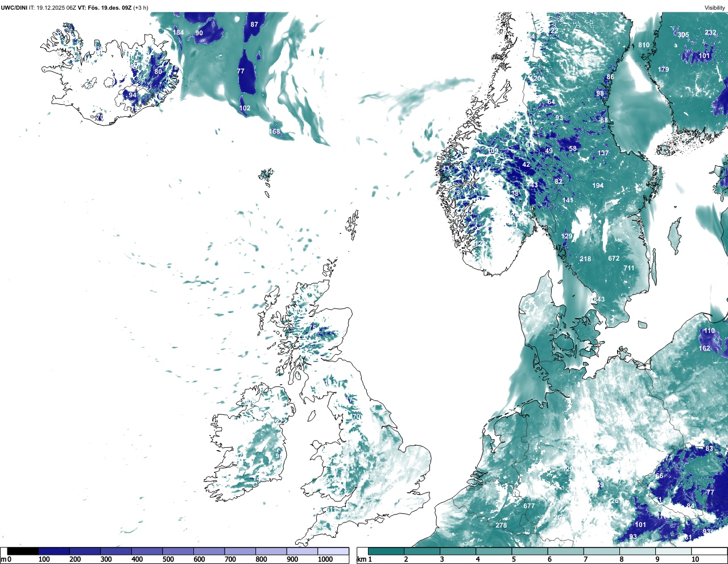Click the visibility value 86
The height and width of the screenshot is (564, 728).
point(610,77)
